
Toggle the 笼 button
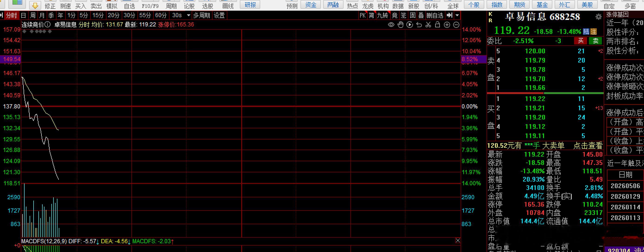click(403, 16)
